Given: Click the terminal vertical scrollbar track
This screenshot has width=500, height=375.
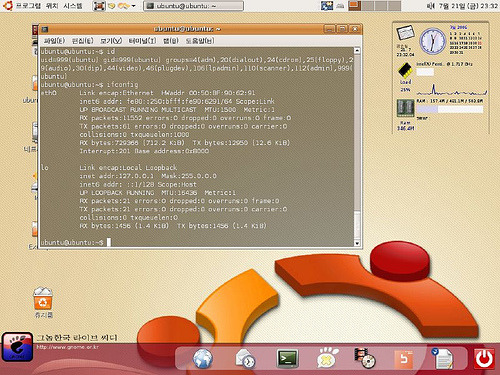Looking at the screenshot, I should (x=357, y=147).
